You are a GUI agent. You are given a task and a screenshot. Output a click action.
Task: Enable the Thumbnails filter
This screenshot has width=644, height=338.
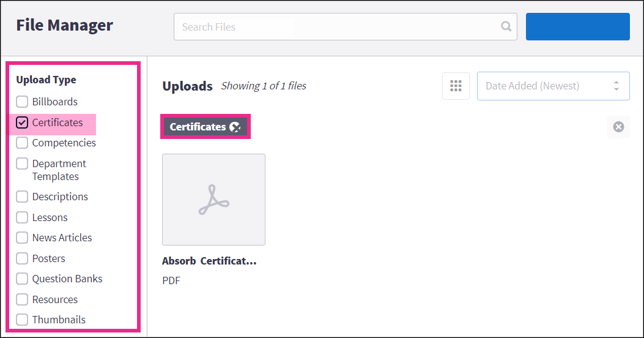(22, 320)
